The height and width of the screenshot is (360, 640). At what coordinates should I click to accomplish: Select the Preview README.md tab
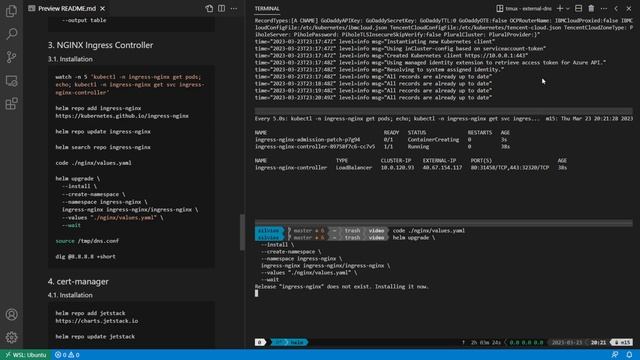click(x=67, y=8)
